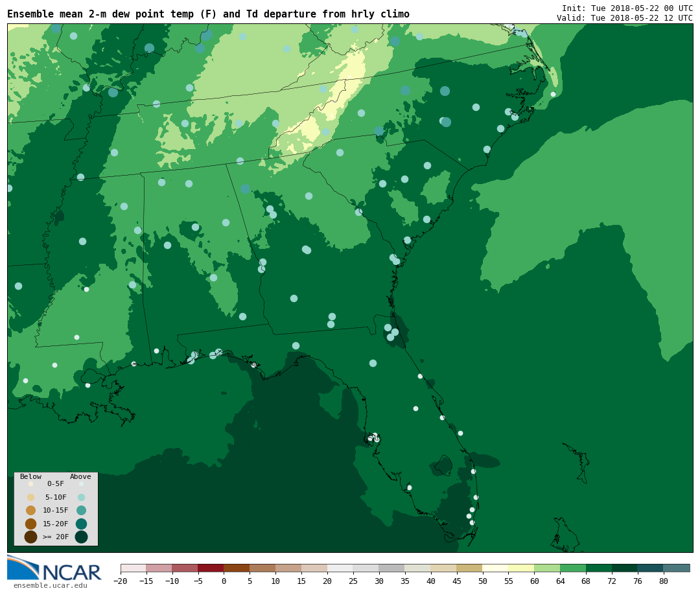Image resolution: width=700 pixels, height=593 pixels.
Task: Select the 15 to 20 colorbar swatch
Action: point(314,568)
